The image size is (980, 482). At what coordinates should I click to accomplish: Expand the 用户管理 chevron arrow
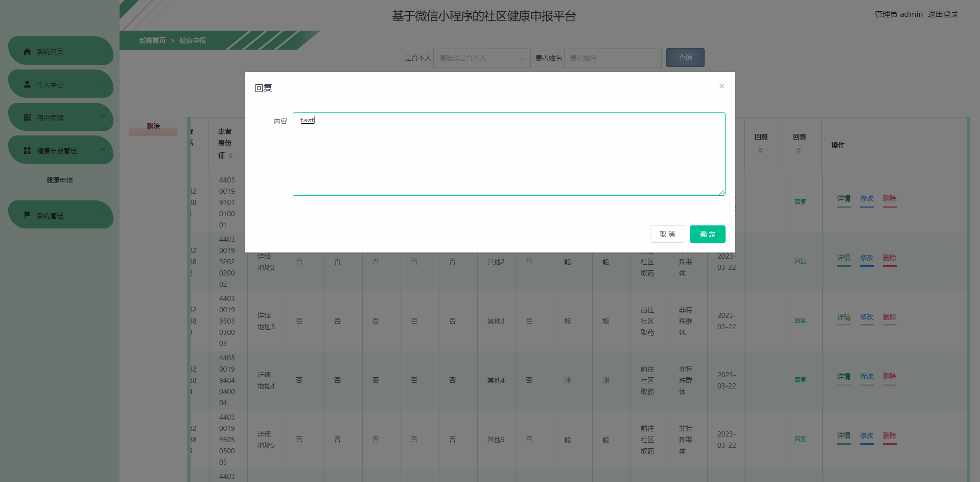coord(102,117)
